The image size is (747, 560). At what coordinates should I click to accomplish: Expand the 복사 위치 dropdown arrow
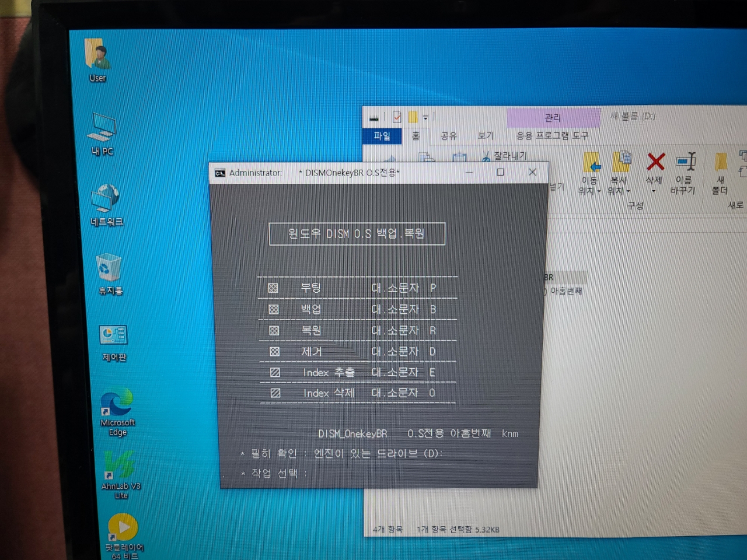[x=628, y=191]
